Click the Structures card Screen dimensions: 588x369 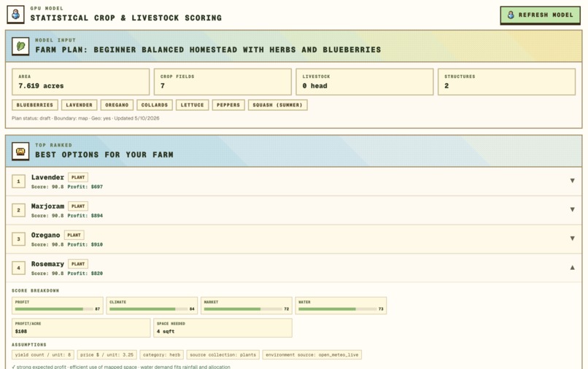pos(506,82)
